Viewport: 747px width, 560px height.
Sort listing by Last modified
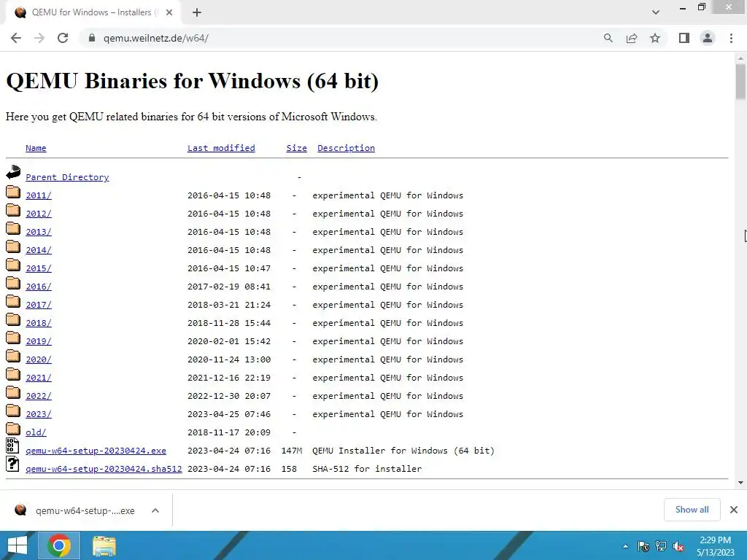coord(221,148)
